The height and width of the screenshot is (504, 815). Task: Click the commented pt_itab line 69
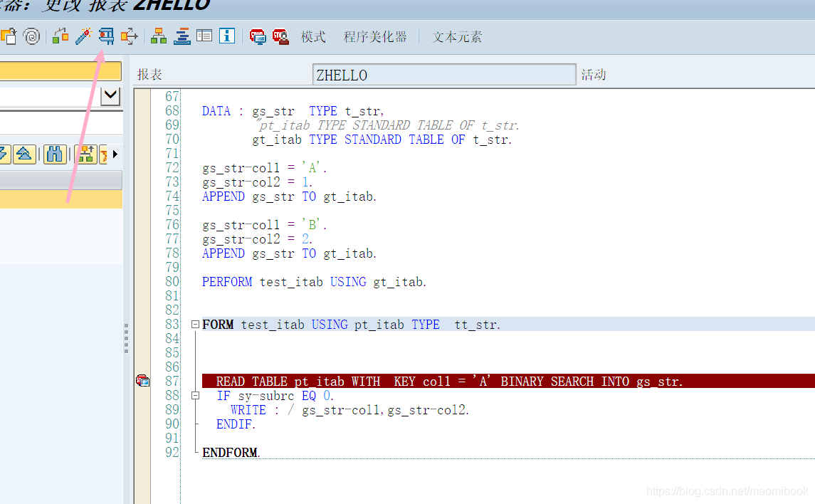pos(387,125)
